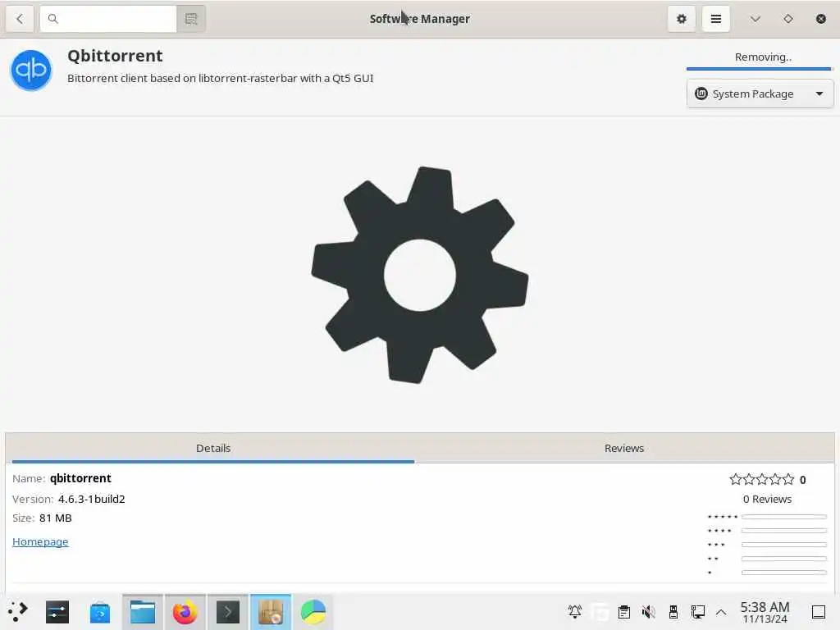840x630 pixels.
Task: Open the pie-chart disk usage app
Action: coord(313,612)
